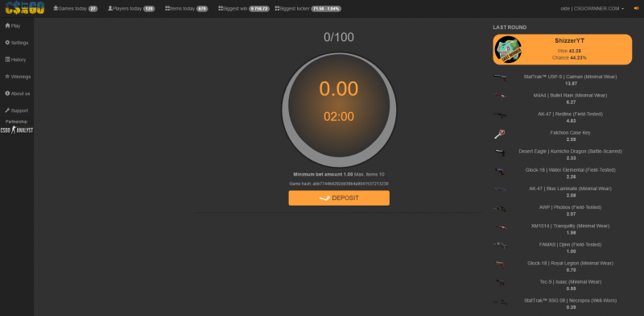This screenshot has height=316, width=644.
Task: Click the AK-47 Redline item icon
Action: click(x=500, y=114)
